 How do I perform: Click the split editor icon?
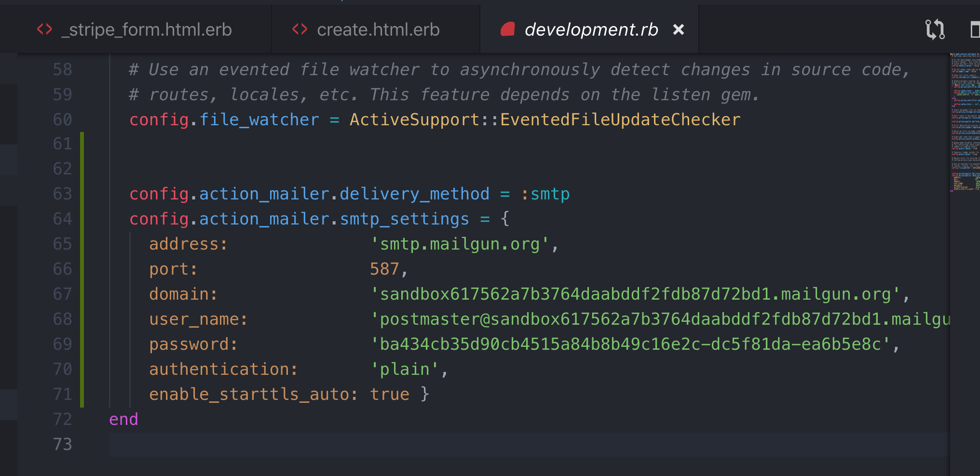pyautogui.click(x=975, y=29)
